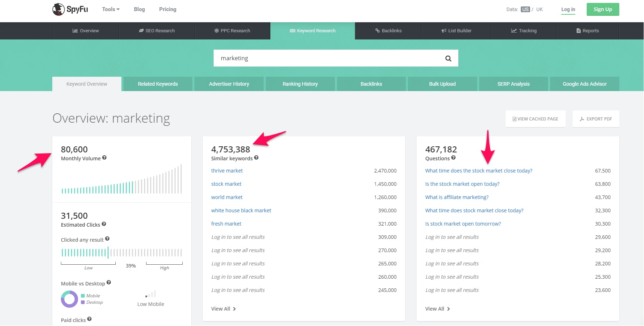Viewport: 644px width, 326px height.
Task: Click the Clicked any result gauge bar
Action: (122, 252)
